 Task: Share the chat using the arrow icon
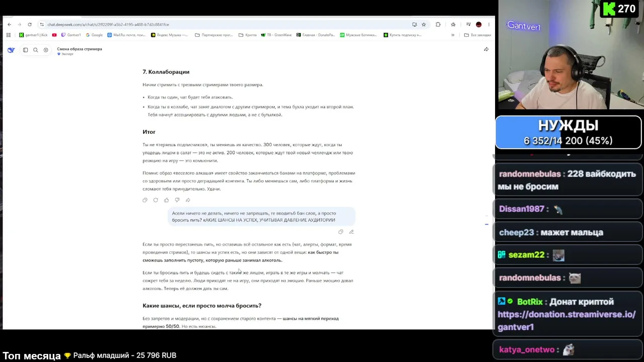pyautogui.click(x=486, y=49)
